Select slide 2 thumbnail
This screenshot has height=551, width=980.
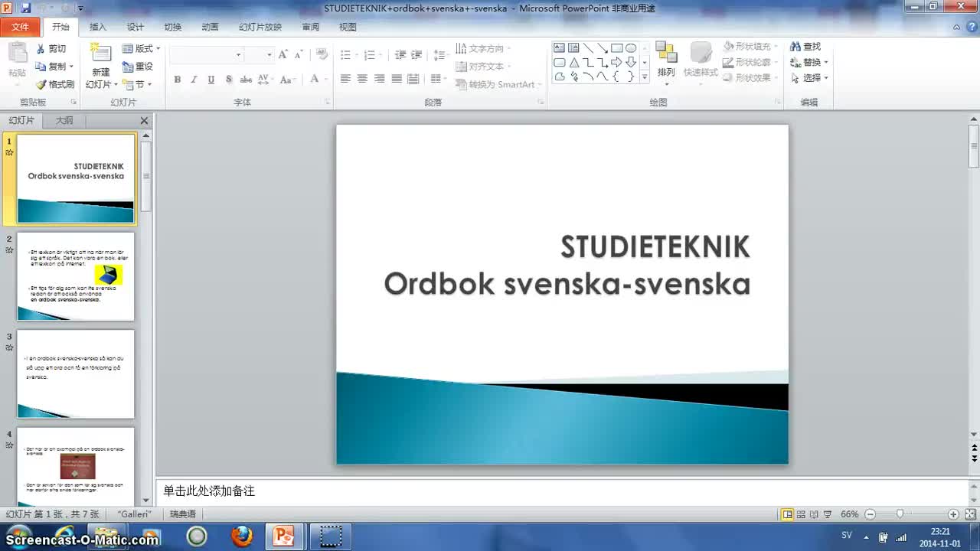[76, 276]
